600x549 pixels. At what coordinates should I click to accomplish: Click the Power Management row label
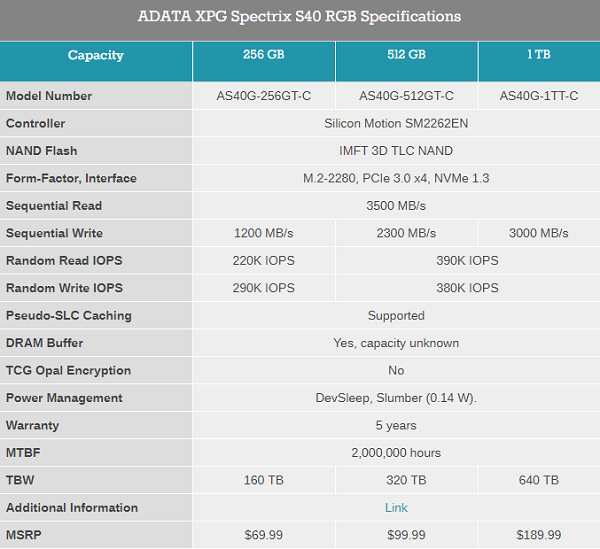click(x=64, y=398)
